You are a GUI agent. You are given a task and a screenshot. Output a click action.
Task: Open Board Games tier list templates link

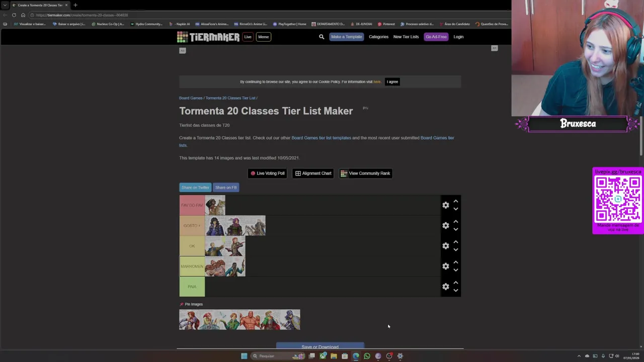(321, 138)
